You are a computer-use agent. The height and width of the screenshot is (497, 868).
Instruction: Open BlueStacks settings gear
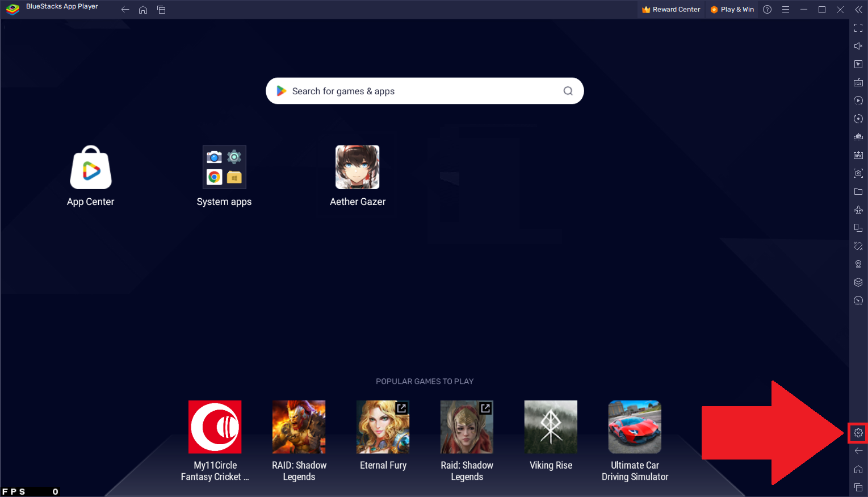coord(858,432)
